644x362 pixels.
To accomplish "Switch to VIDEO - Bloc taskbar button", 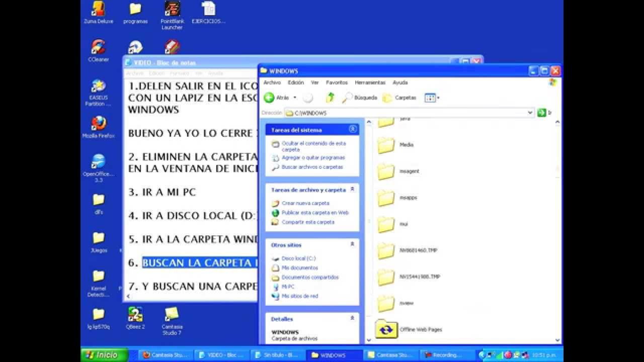I will 222,355.
